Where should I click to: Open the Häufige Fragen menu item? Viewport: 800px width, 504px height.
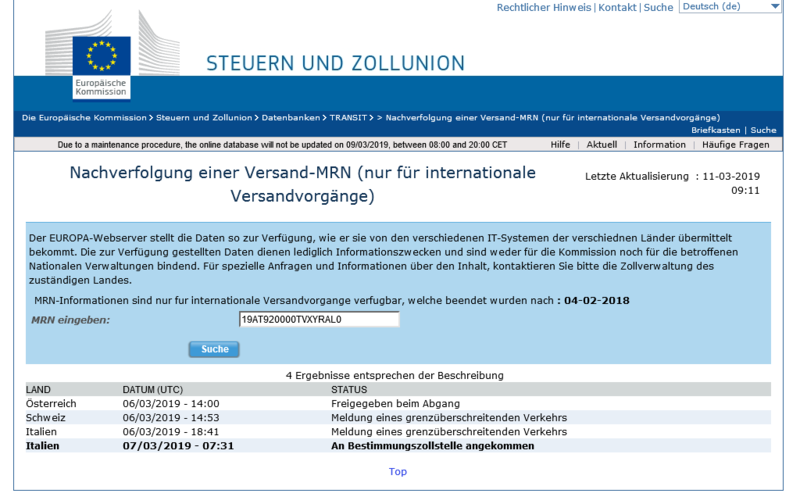(x=735, y=145)
